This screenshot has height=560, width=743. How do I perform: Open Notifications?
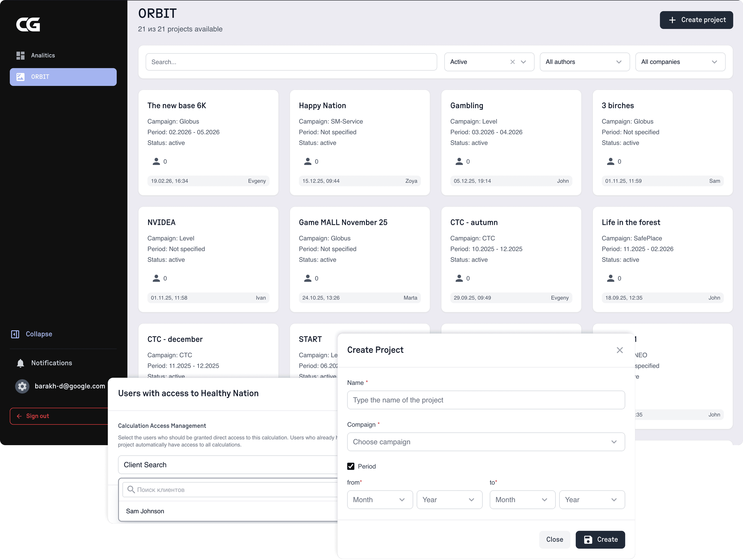tap(44, 363)
